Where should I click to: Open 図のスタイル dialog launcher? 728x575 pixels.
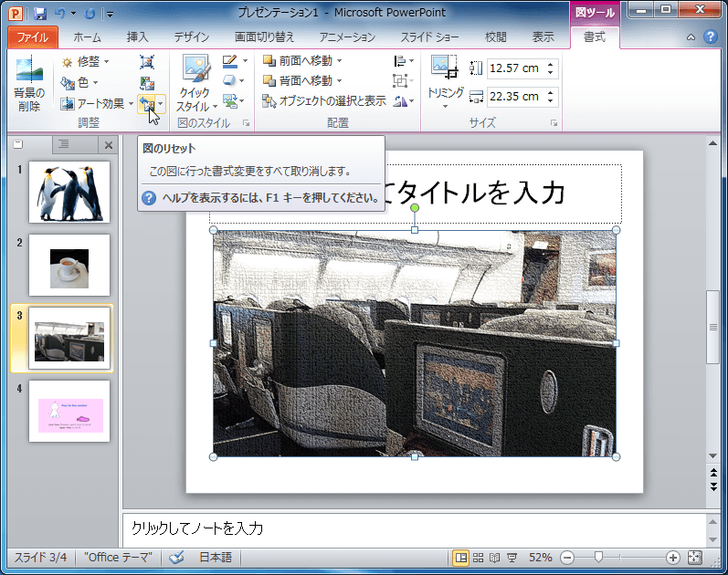[246, 123]
